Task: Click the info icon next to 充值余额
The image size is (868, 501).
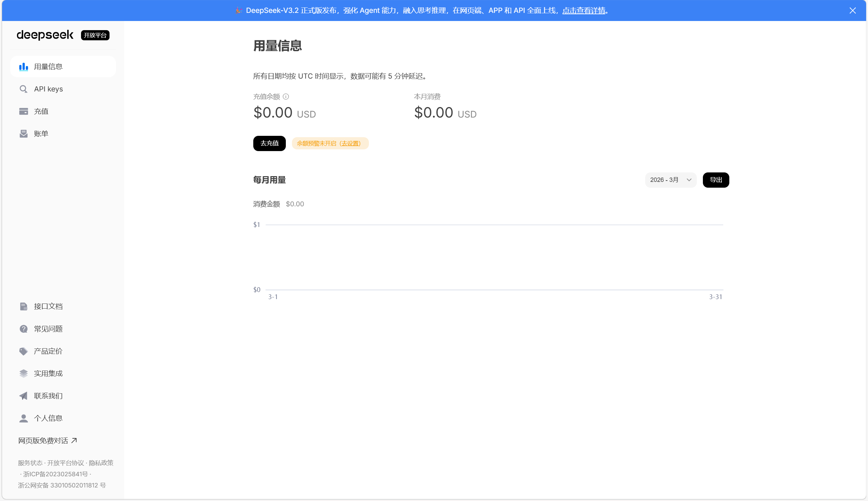Action: pos(286,97)
